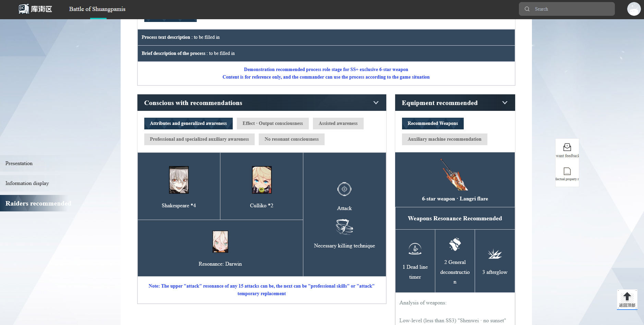Image resolution: width=644 pixels, height=325 pixels.
Task: Click the Low-level Shenwei no sunset text
Action: tap(453, 321)
